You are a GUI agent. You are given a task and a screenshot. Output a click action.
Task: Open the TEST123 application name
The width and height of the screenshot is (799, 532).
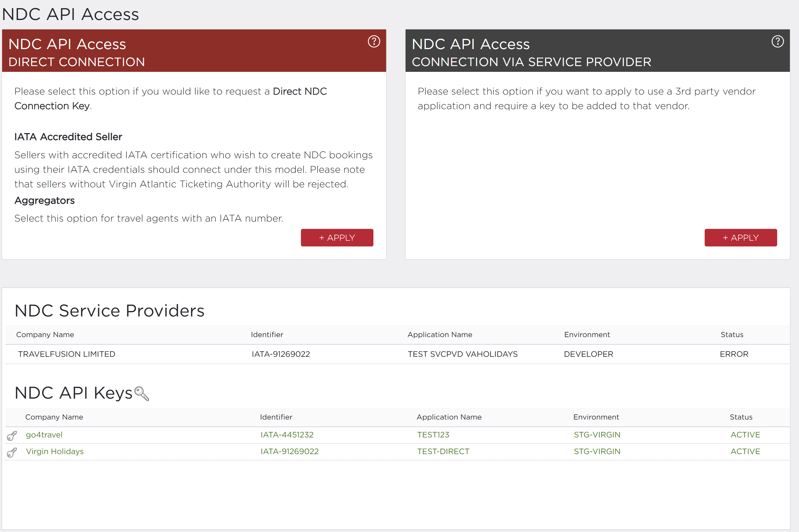433,435
